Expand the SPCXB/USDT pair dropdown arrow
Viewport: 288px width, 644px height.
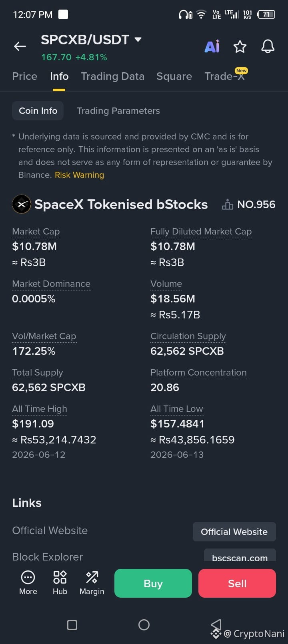138,40
